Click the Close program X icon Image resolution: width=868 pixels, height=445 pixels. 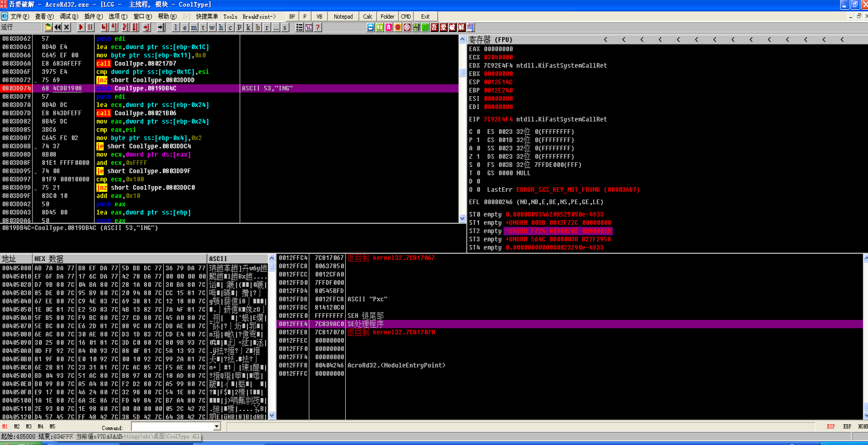point(67,27)
